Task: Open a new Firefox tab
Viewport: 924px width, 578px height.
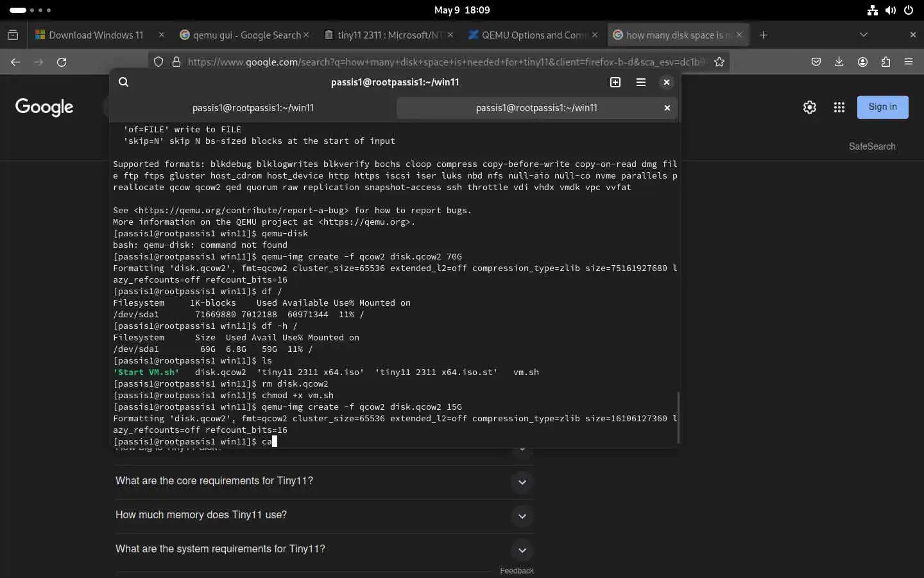Action: coord(763,35)
